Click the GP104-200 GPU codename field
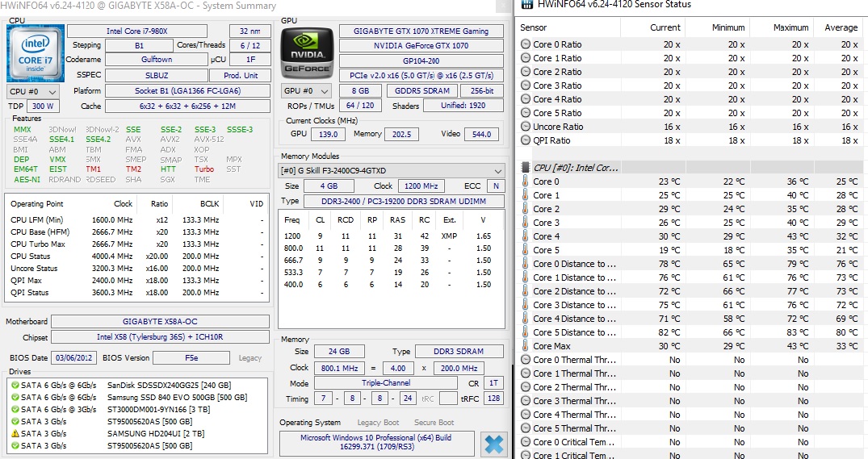Viewport: 868px width, 459px height. [421, 61]
